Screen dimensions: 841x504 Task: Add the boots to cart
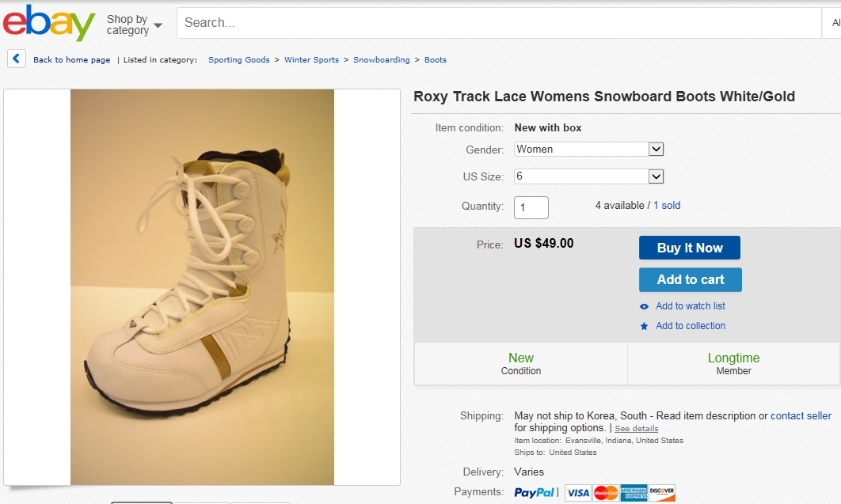click(x=691, y=279)
